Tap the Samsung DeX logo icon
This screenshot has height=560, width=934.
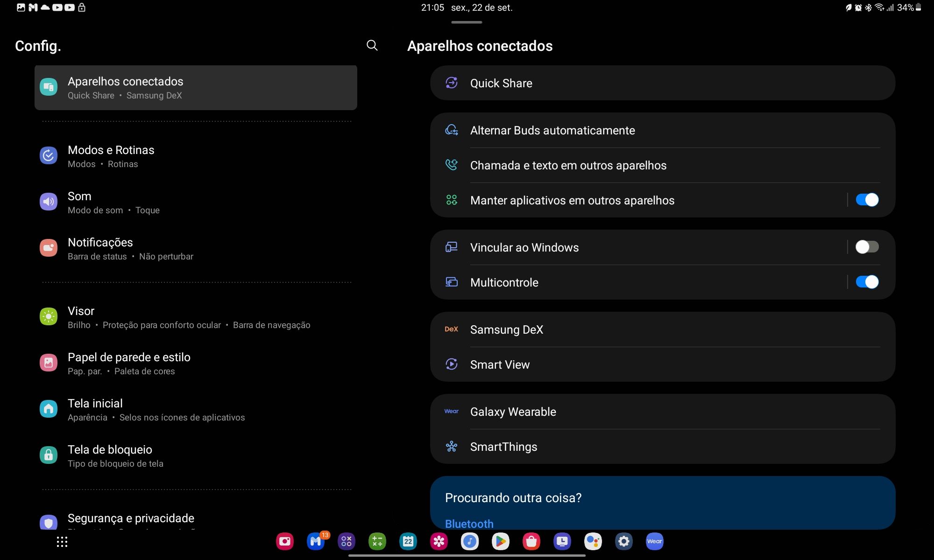pyautogui.click(x=452, y=329)
